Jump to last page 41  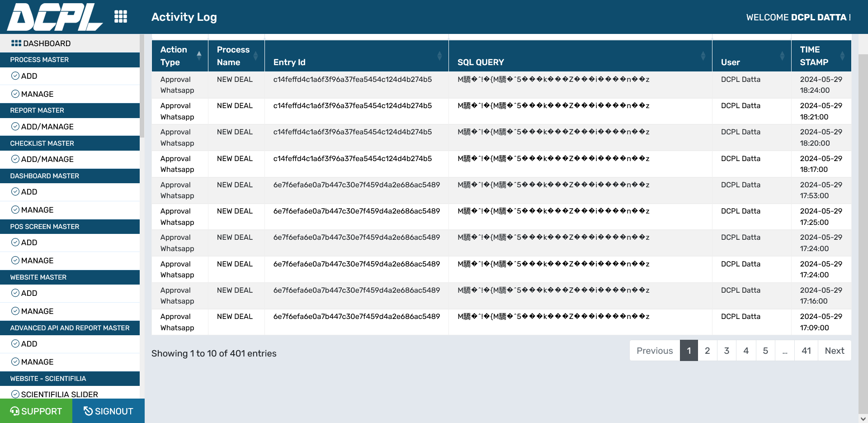(807, 351)
